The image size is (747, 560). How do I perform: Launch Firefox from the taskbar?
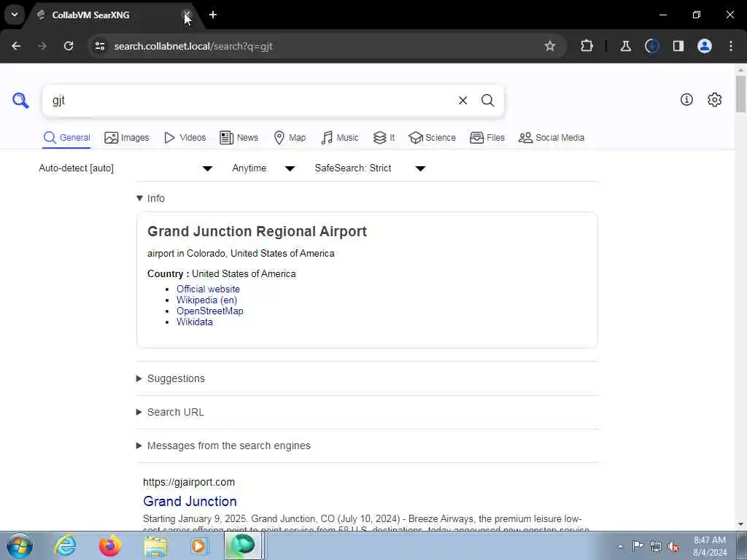pos(110,545)
